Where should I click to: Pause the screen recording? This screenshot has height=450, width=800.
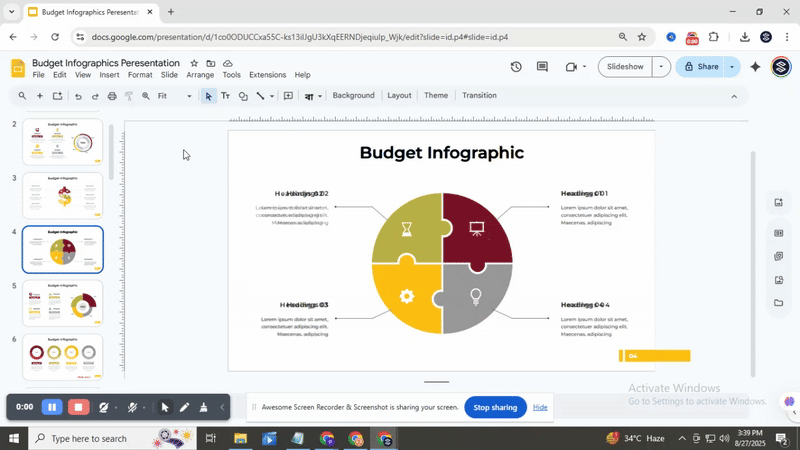(x=51, y=407)
